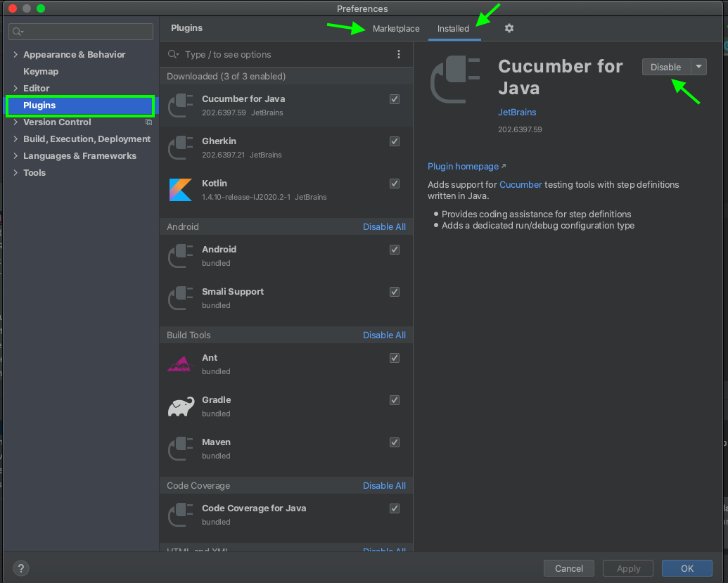
Task: Open plugin settings gear menu
Action: pos(509,28)
